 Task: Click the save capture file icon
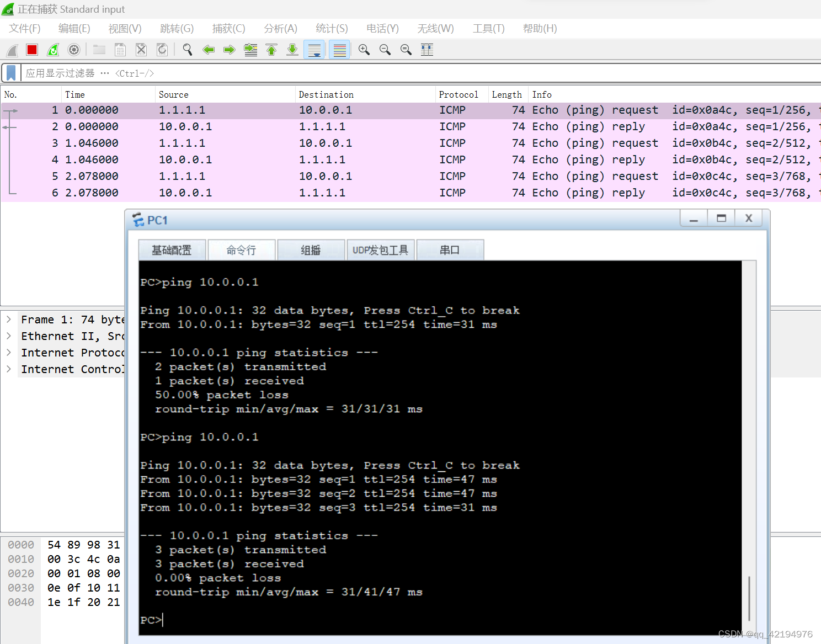coord(120,50)
